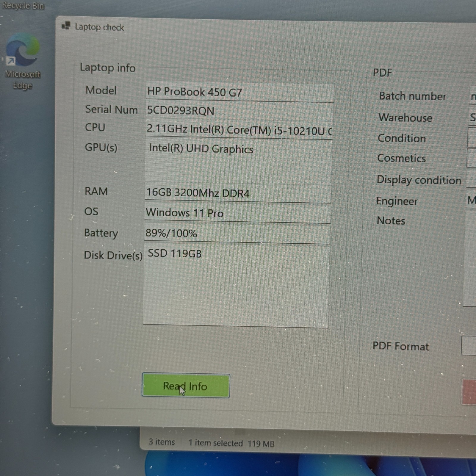
Task: Click the Cosmetics label
Action: (x=401, y=158)
